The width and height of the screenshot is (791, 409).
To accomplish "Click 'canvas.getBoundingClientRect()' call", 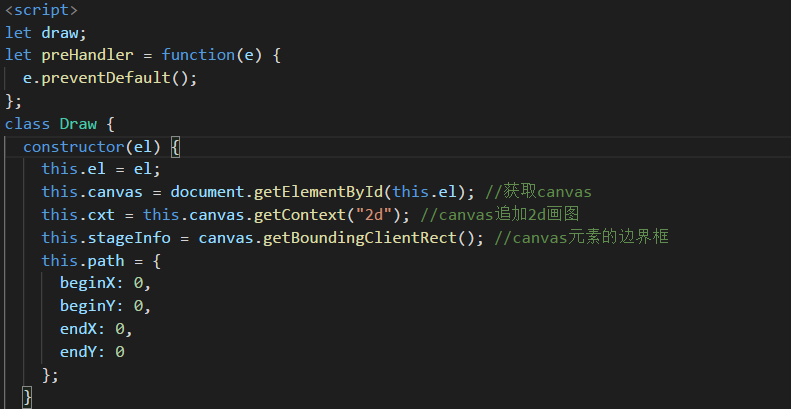I will (336, 238).
